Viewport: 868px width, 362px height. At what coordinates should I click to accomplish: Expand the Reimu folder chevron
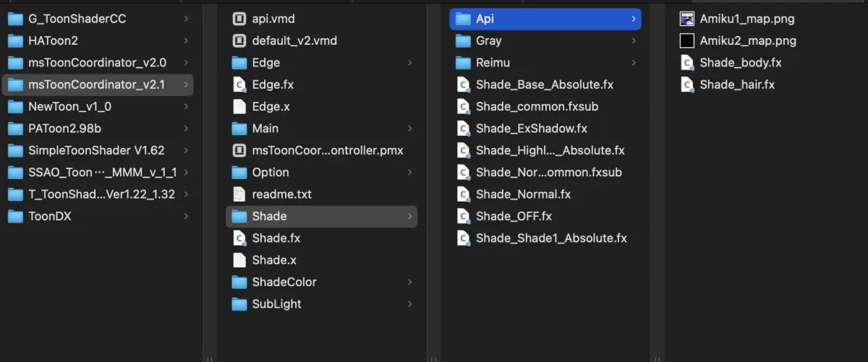click(x=634, y=63)
